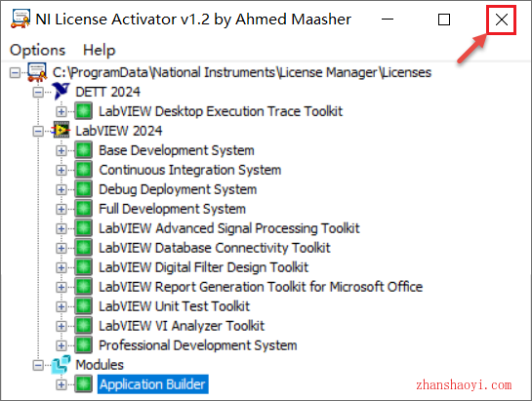Click green icon for LabVIEW Unit Test Toolkit
Viewport: 532px width, 401px height.
click(x=84, y=306)
